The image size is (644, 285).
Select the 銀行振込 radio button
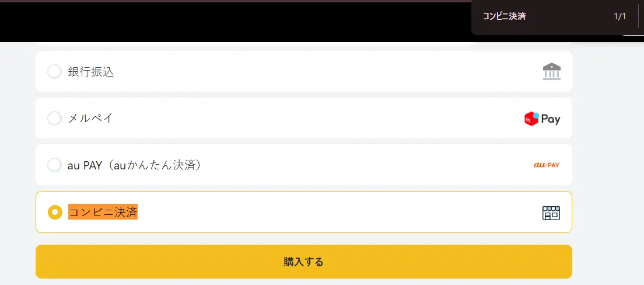coord(54,72)
